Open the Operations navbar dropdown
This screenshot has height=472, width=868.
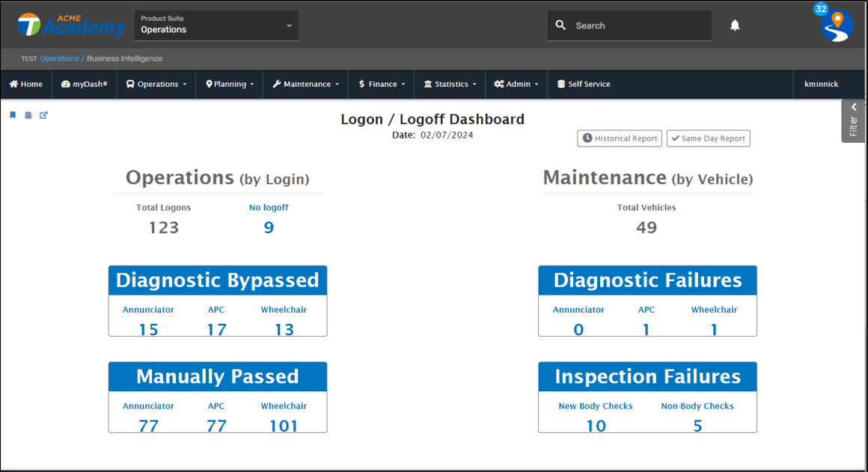pyautogui.click(x=156, y=85)
